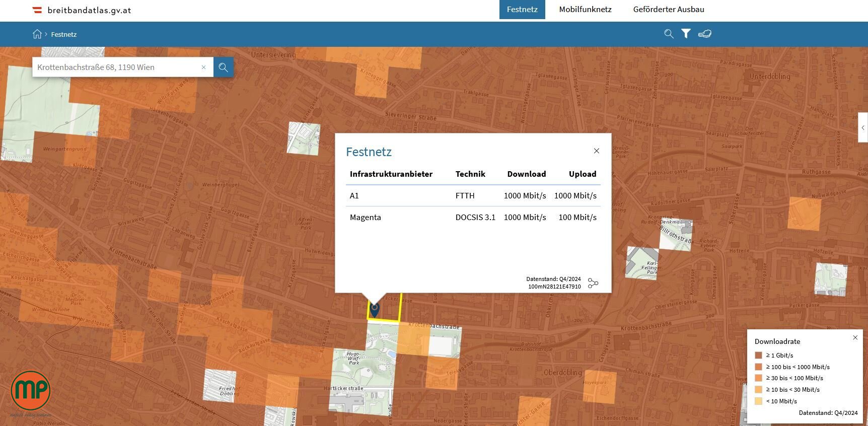
Task: Open search via header magnifier icon
Action: (x=669, y=34)
